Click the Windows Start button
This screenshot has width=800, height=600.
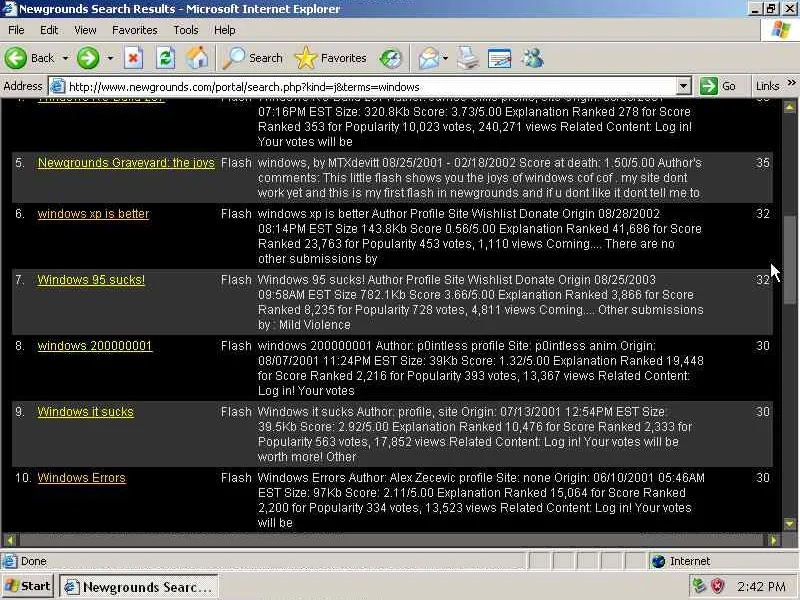pyautogui.click(x=28, y=586)
